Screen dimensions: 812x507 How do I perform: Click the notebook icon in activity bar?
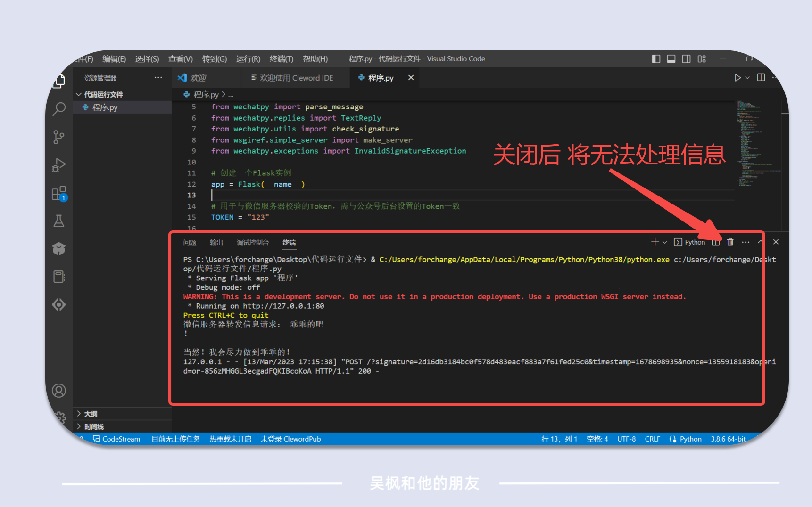coord(59,277)
